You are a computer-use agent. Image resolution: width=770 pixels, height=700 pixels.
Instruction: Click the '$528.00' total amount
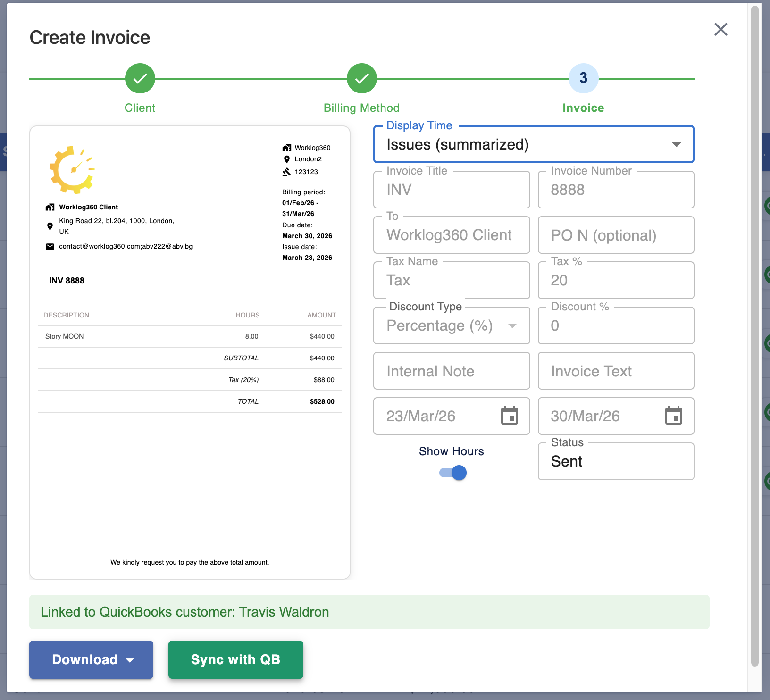(x=322, y=401)
